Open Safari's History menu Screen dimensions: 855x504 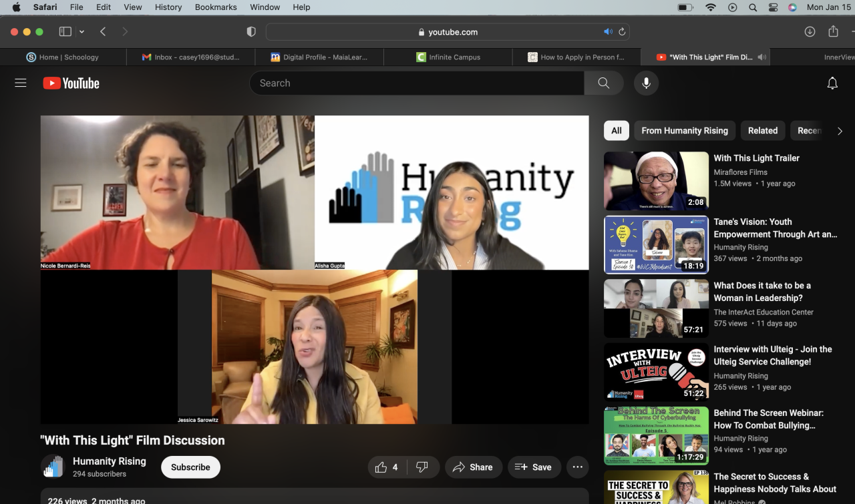click(168, 7)
